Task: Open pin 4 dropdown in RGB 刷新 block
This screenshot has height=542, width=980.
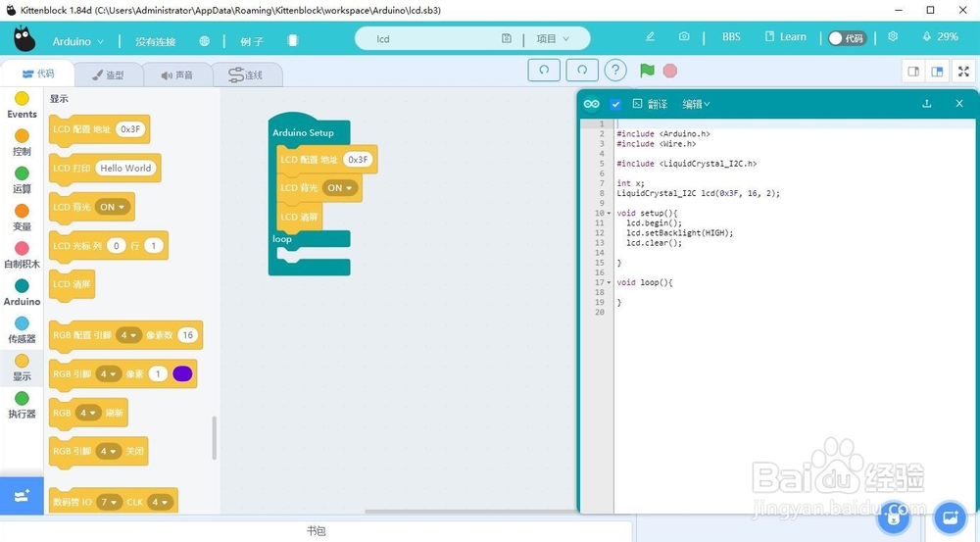Action: pos(87,413)
